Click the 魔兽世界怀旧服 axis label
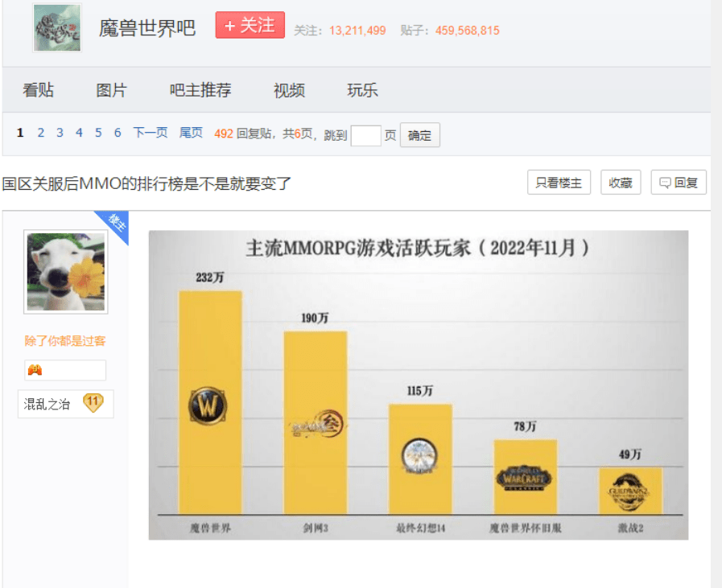This screenshot has width=722, height=588. click(x=526, y=528)
